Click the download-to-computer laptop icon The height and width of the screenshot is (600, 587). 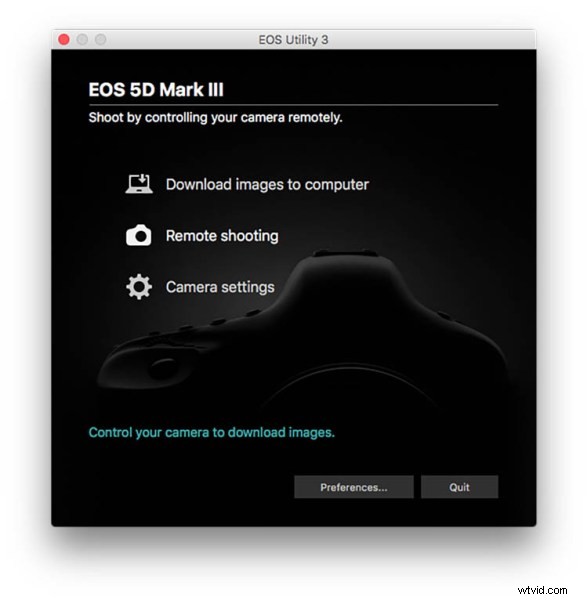tap(139, 184)
